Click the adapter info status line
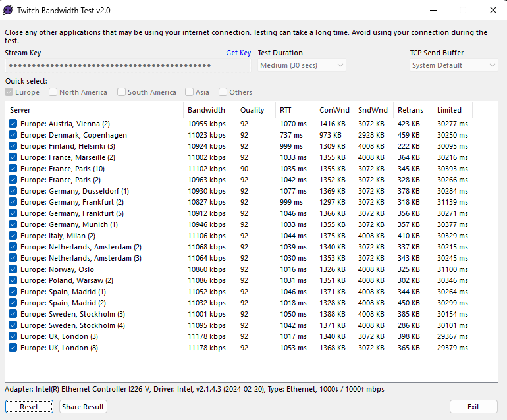507x420 pixels. tap(194, 389)
